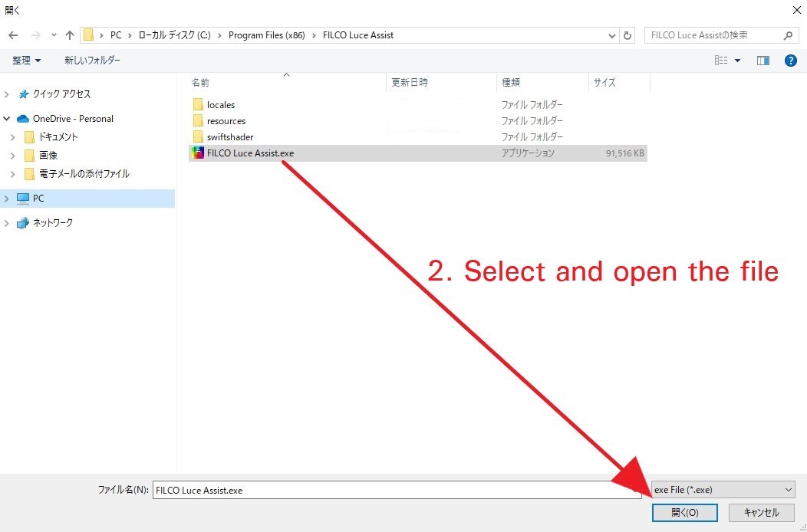Open the view options dropdown arrow

(x=737, y=61)
